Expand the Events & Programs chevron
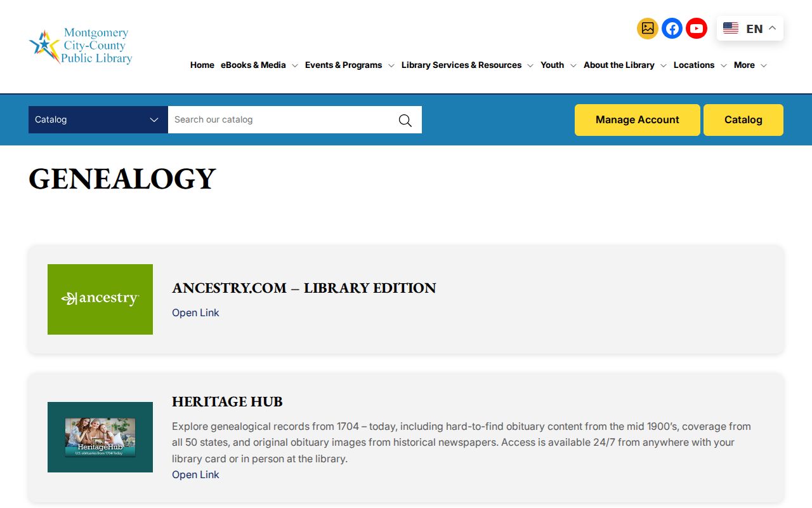Viewport: 812px width, 508px height. pyautogui.click(x=391, y=65)
